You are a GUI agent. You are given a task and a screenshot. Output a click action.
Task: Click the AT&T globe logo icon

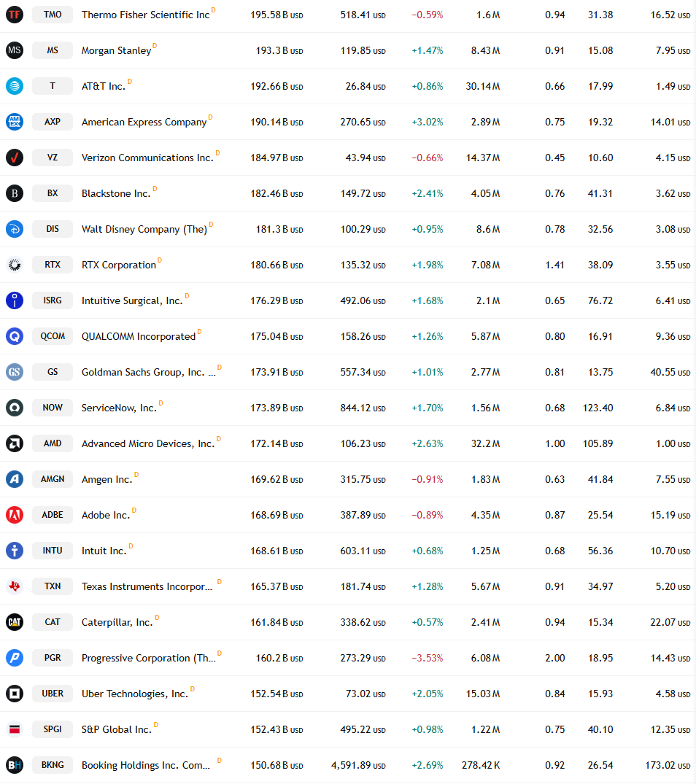pyautogui.click(x=15, y=86)
